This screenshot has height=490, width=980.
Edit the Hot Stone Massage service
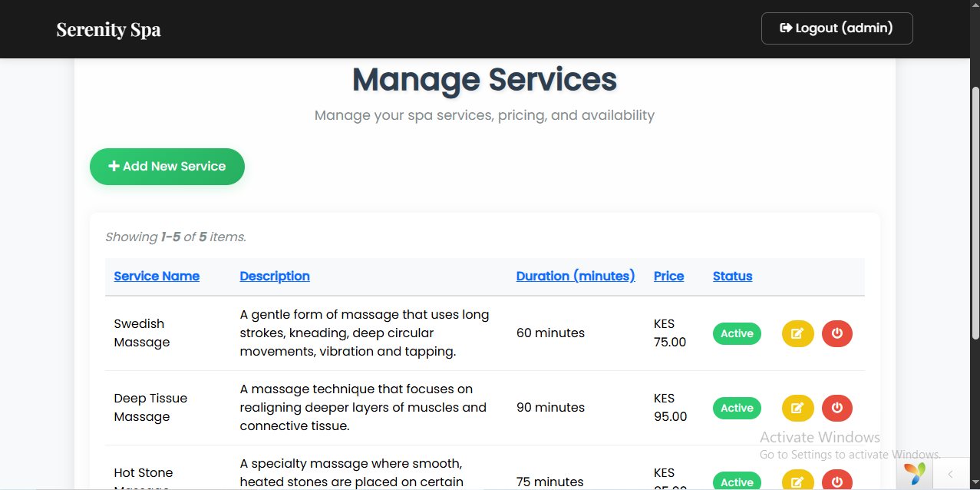[797, 480]
